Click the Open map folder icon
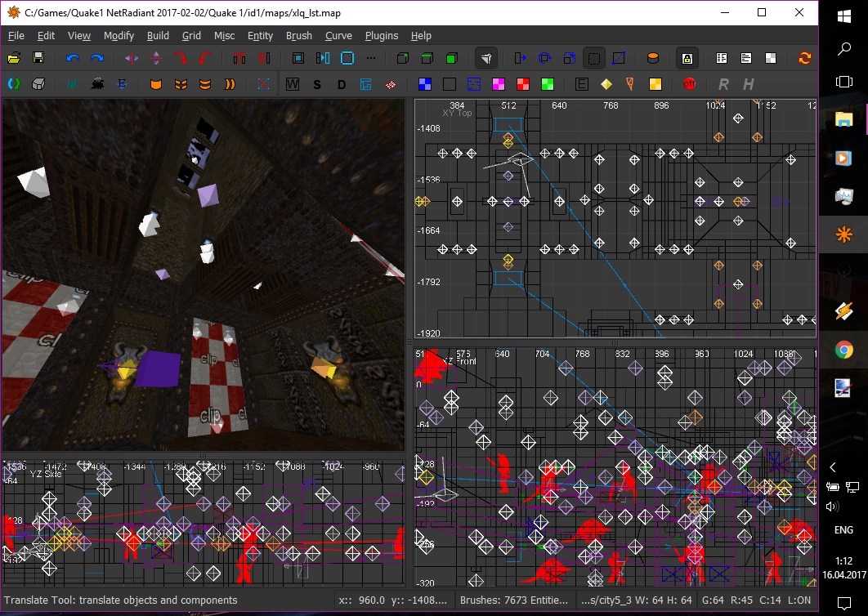Screen dimensions: 868x616 point(14,58)
